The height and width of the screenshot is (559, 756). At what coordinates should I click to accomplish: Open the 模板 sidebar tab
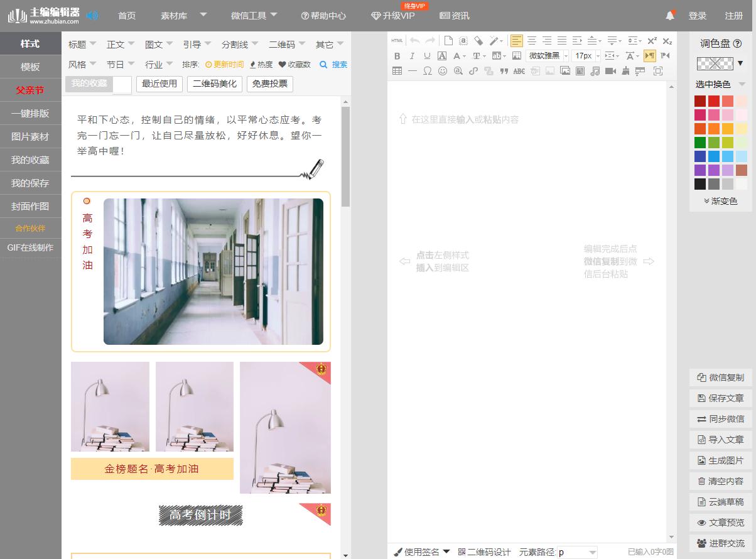click(x=30, y=67)
